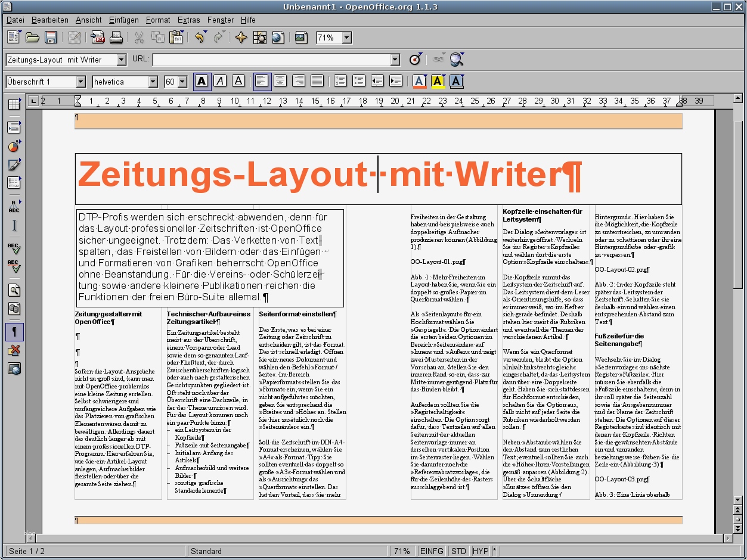Image resolution: width=747 pixels, height=560 pixels.
Task: Open the Format menu
Action: [x=157, y=20]
